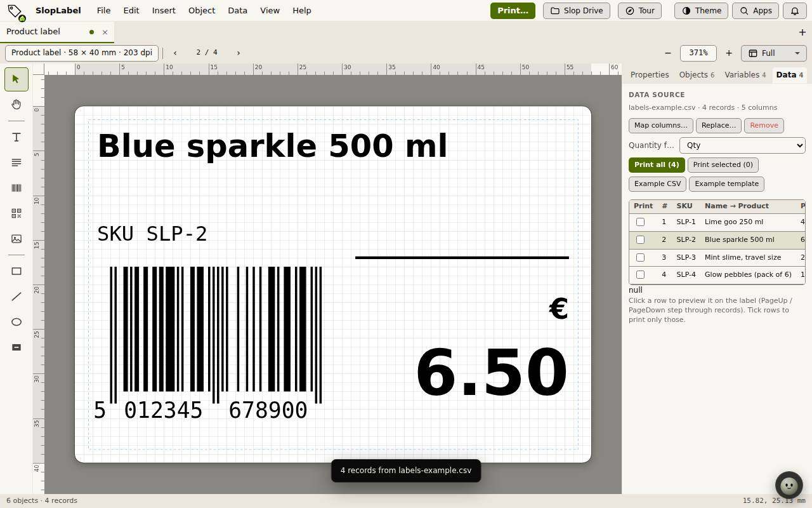Select the 6.50 price text on label

pyautogui.click(x=492, y=373)
